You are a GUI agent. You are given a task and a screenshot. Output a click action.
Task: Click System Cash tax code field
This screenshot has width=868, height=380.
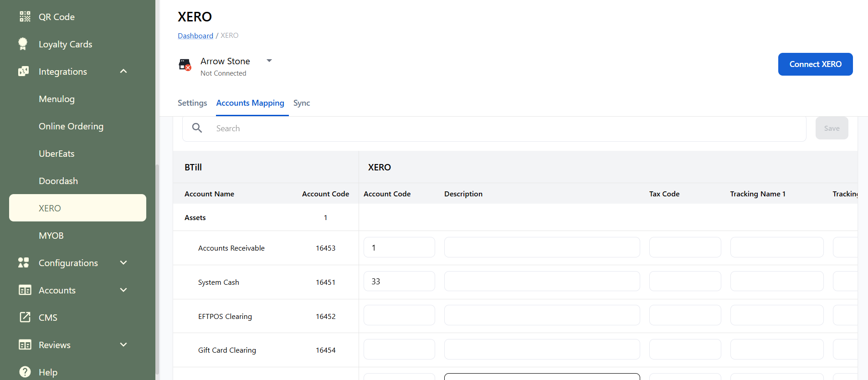pyautogui.click(x=685, y=281)
